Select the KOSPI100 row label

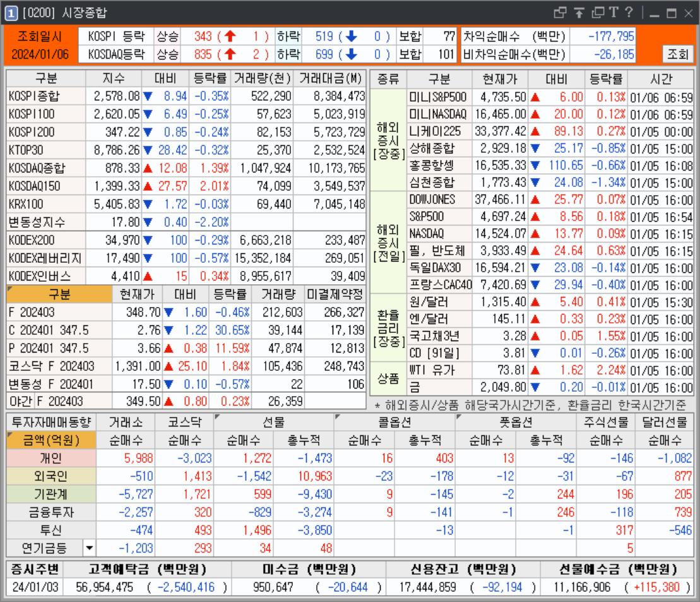coord(46,114)
